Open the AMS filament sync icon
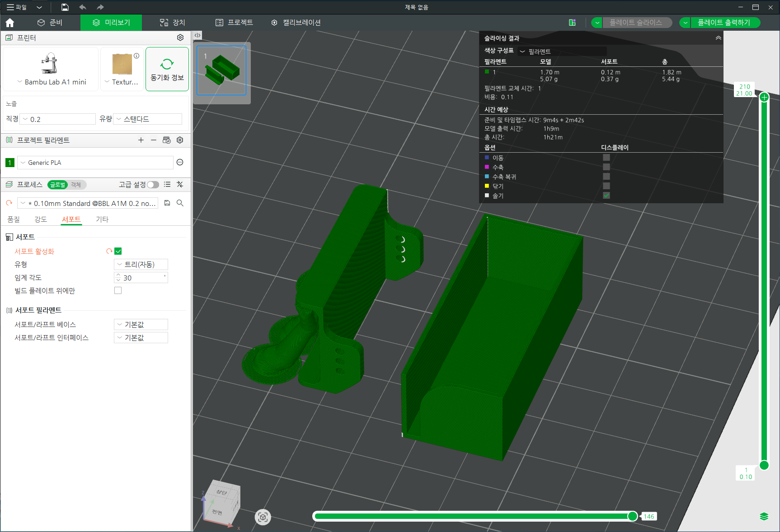 click(167, 140)
